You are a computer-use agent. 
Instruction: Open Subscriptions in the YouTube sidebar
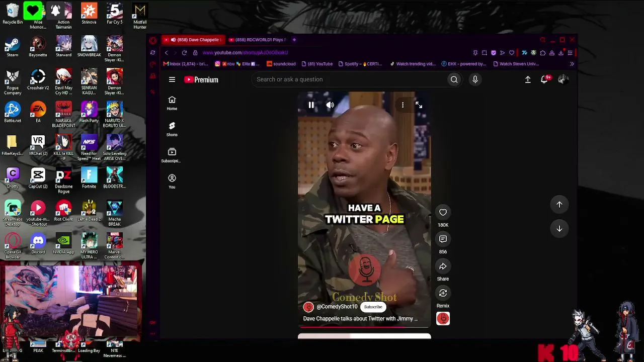pyautogui.click(x=172, y=155)
